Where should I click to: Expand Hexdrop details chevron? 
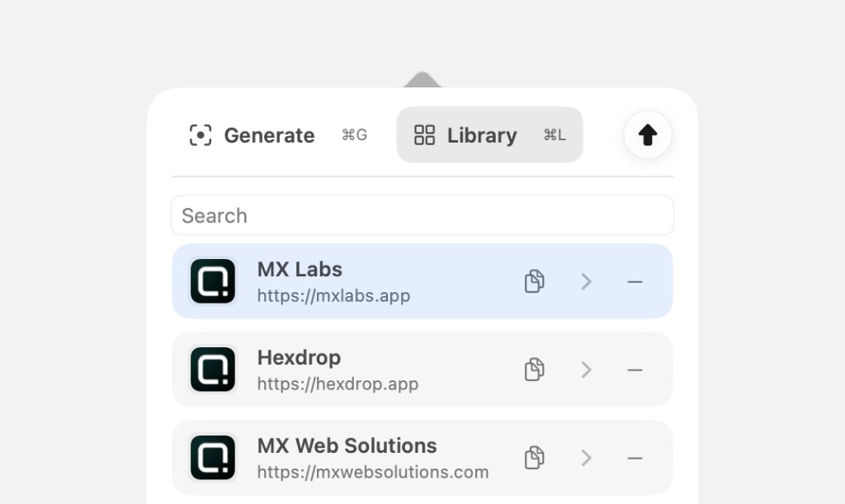click(587, 370)
